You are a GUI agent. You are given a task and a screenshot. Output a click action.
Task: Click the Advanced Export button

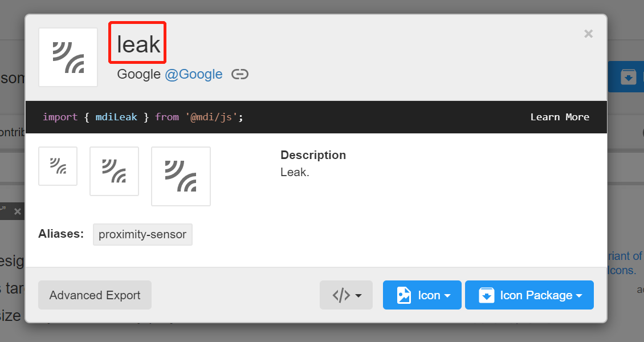click(x=95, y=295)
